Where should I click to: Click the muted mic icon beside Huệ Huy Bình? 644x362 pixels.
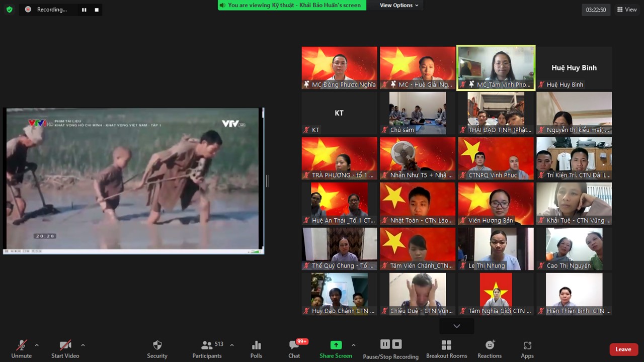[x=541, y=84]
